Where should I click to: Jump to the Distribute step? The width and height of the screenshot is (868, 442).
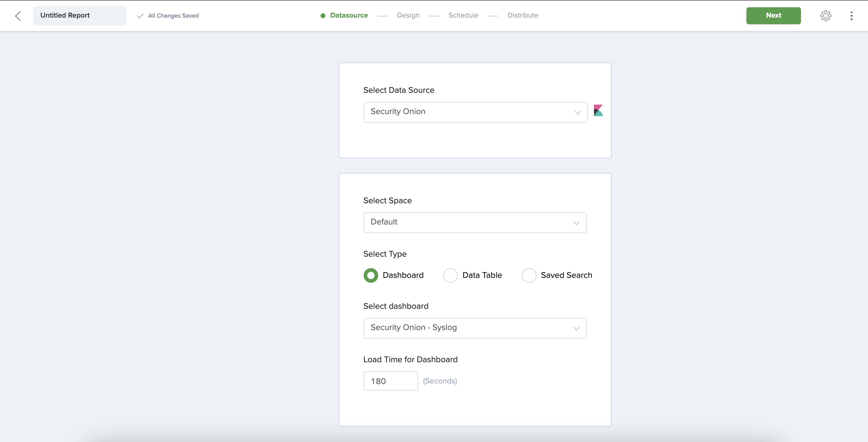pos(523,15)
